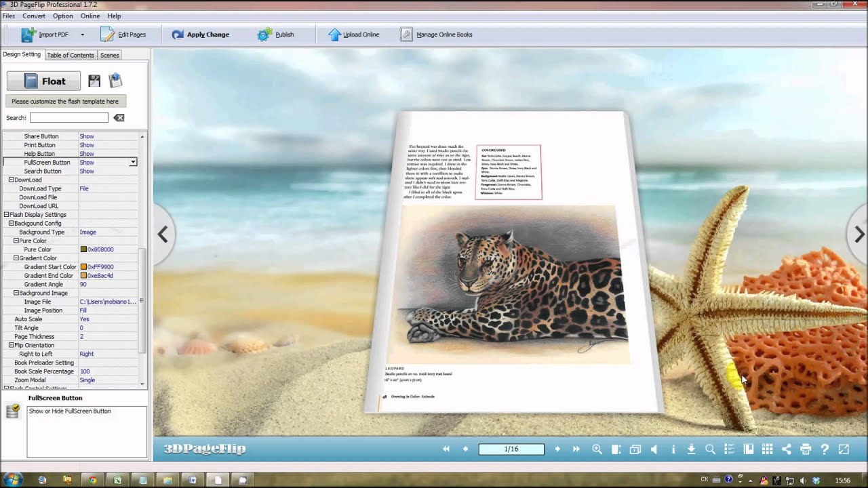Collapse the Gradient Color tree node
The width and height of the screenshot is (868, 488).
point(16,258)
